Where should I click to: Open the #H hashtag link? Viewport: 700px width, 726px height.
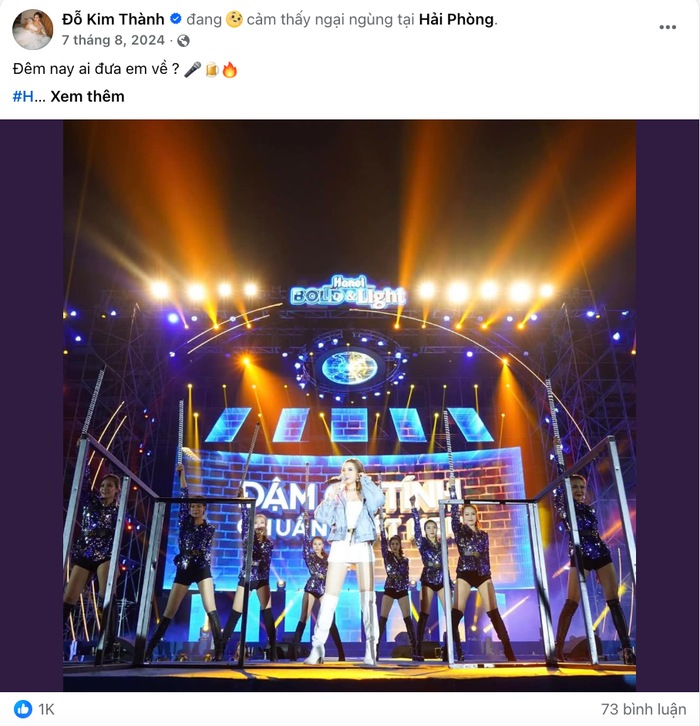[23, 96]
